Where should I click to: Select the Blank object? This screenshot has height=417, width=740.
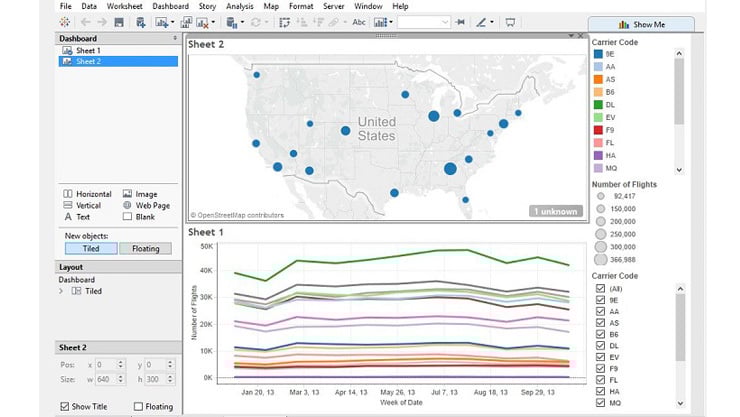tap(139, 217)
